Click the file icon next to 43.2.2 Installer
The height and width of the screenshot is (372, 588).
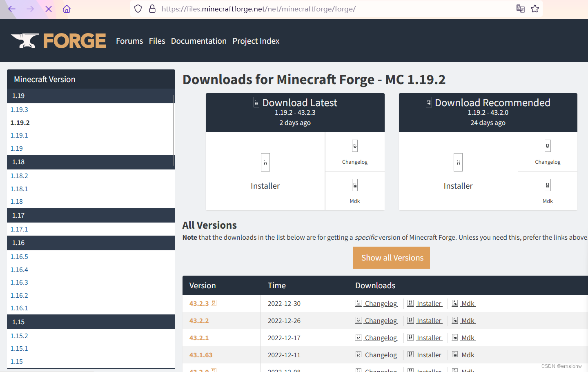pos(410,321)
